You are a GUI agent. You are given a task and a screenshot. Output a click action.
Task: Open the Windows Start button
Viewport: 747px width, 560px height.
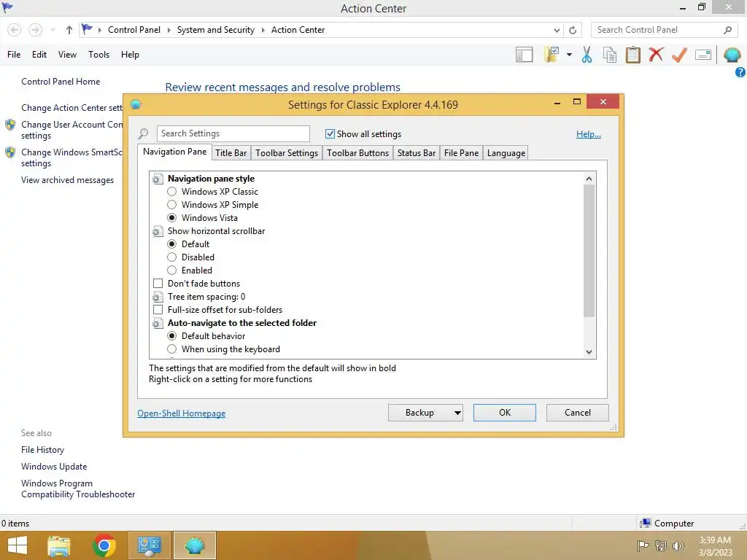tap(18, 545)
